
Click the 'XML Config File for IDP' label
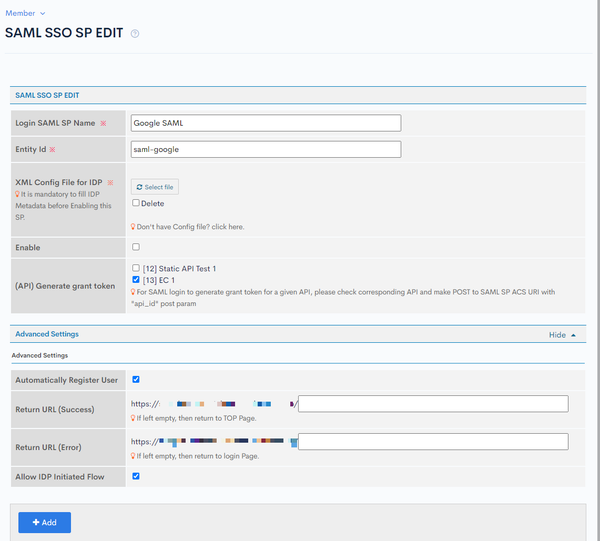pyautogui.click(x=59, y=182)
